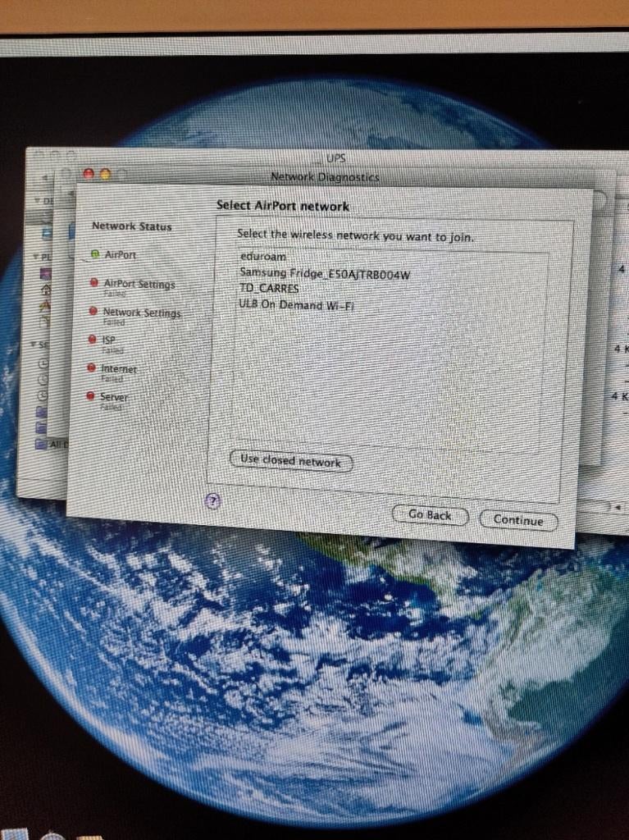Click the third clock search icon in Finder sidebar
This screenshot has height=840, width=629.
tap(43, 395)
